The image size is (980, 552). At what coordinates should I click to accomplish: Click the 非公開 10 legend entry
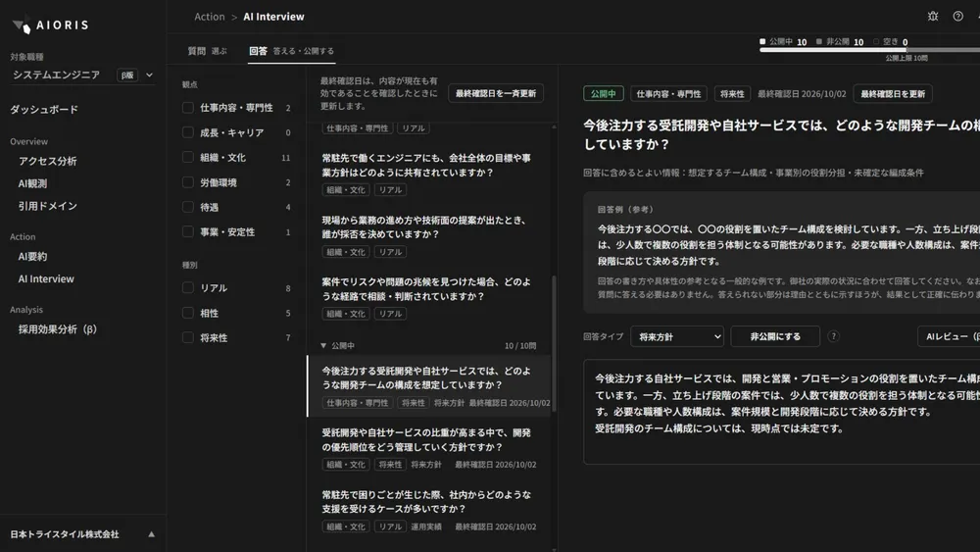pos(840,42)
